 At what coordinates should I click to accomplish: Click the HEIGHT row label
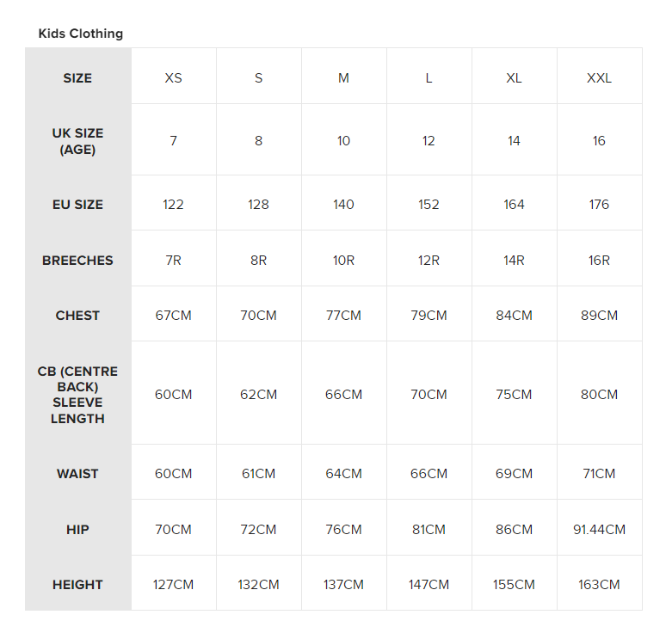[x=77, y=585]
